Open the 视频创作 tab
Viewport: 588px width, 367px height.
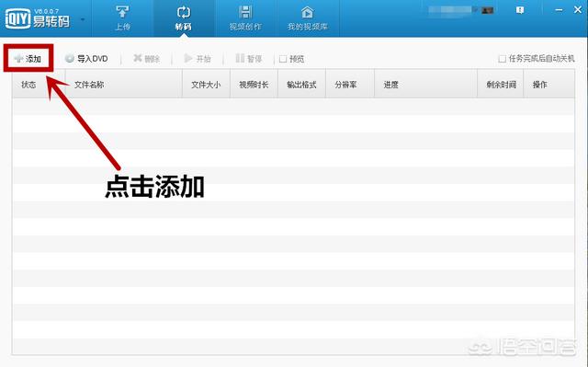[x=245, y=18]
